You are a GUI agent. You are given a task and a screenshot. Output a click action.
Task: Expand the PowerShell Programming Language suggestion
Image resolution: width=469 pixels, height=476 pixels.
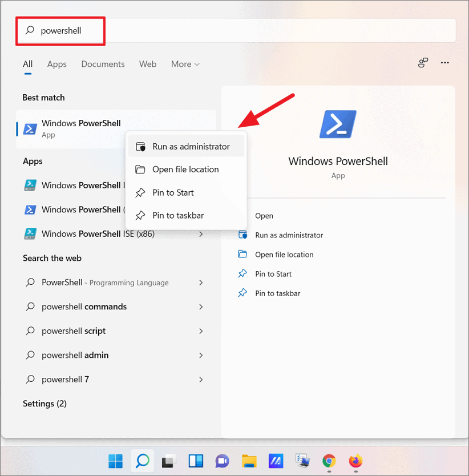coord(201,283)
